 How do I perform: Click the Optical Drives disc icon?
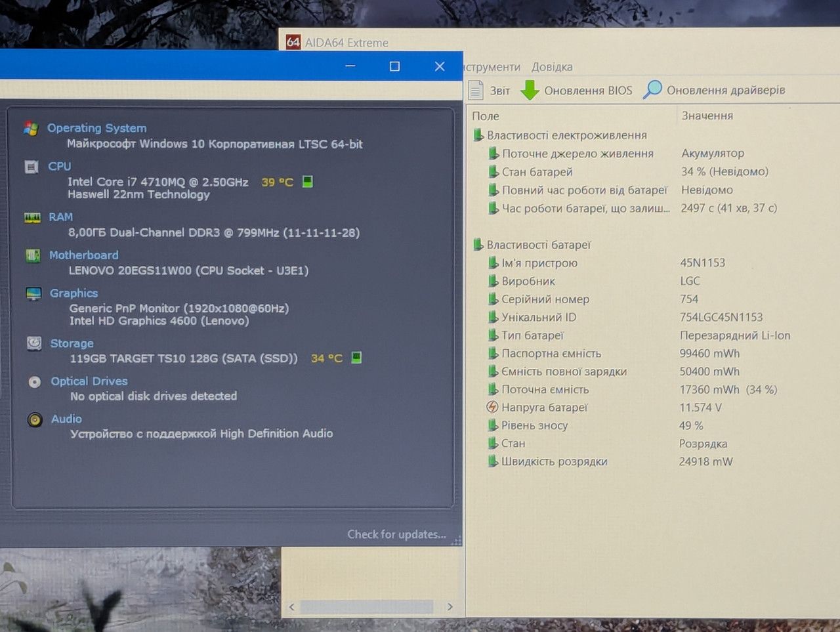[x=35, y=381]
